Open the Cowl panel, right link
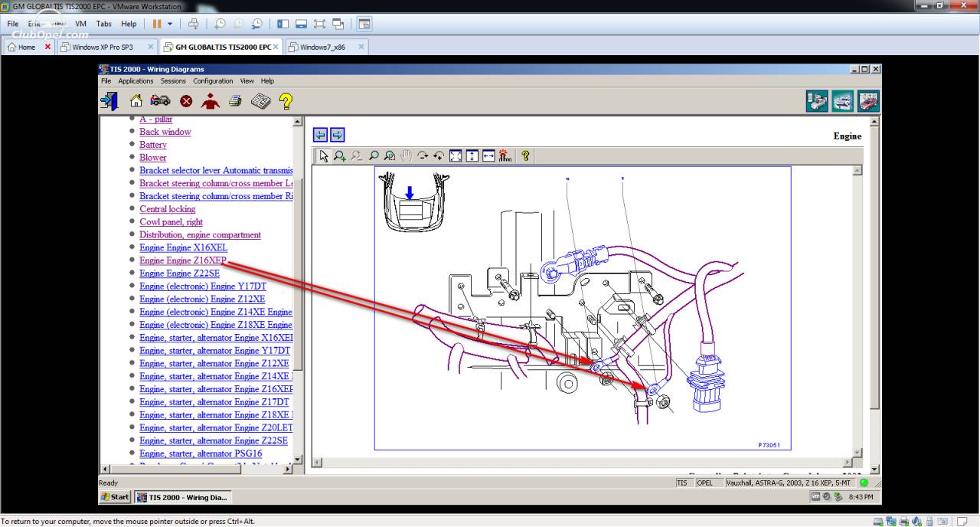The image size is (980, 527). [171, 222]
